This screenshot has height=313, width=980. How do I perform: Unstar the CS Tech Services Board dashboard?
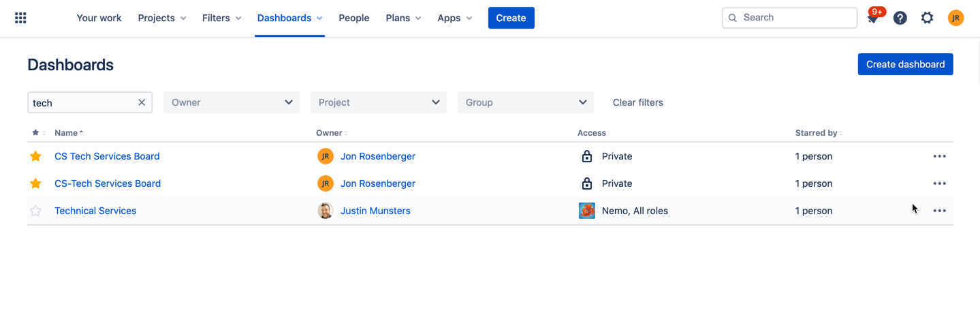point(35,156)
